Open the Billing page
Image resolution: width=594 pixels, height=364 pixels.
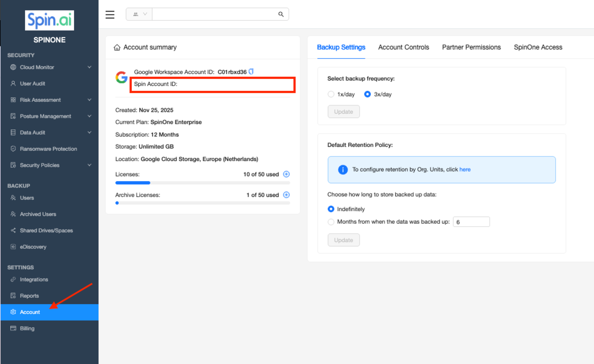pos(49,328)
